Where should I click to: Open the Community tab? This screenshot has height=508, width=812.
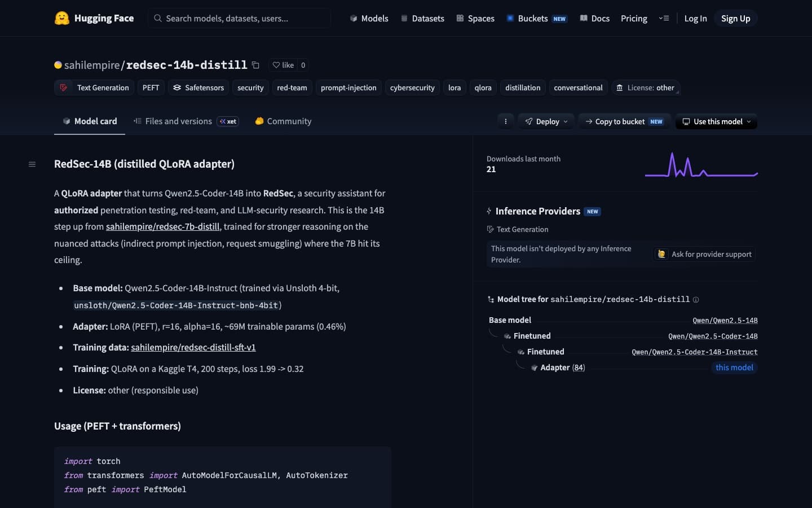(283, 121)
